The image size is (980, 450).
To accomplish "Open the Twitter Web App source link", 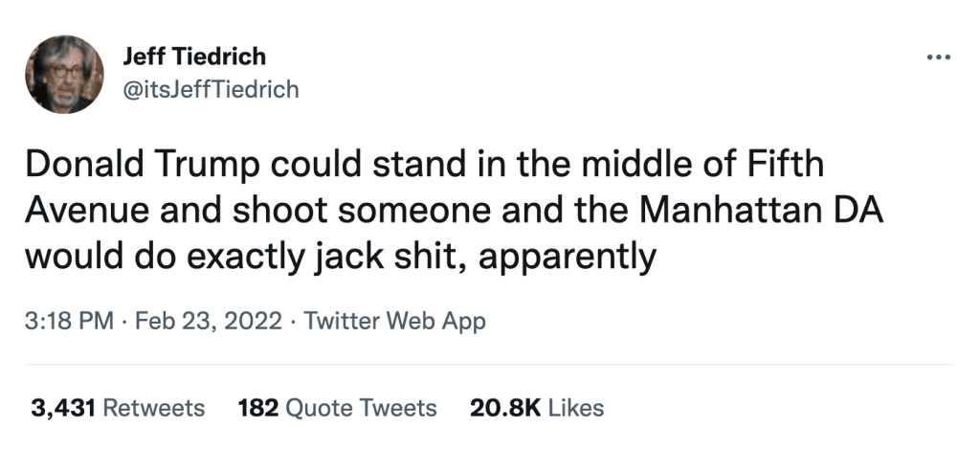I will point(394,321).
